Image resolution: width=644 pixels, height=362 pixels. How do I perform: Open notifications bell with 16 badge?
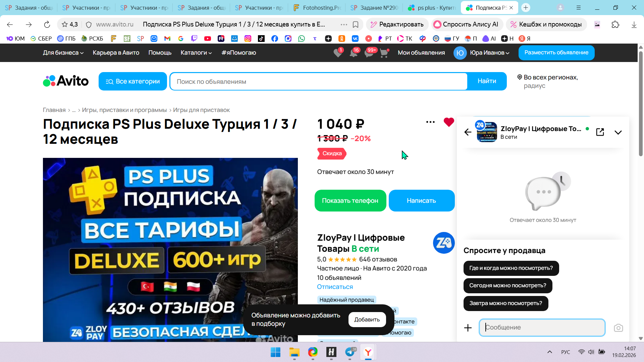click(x=354, y=53)
